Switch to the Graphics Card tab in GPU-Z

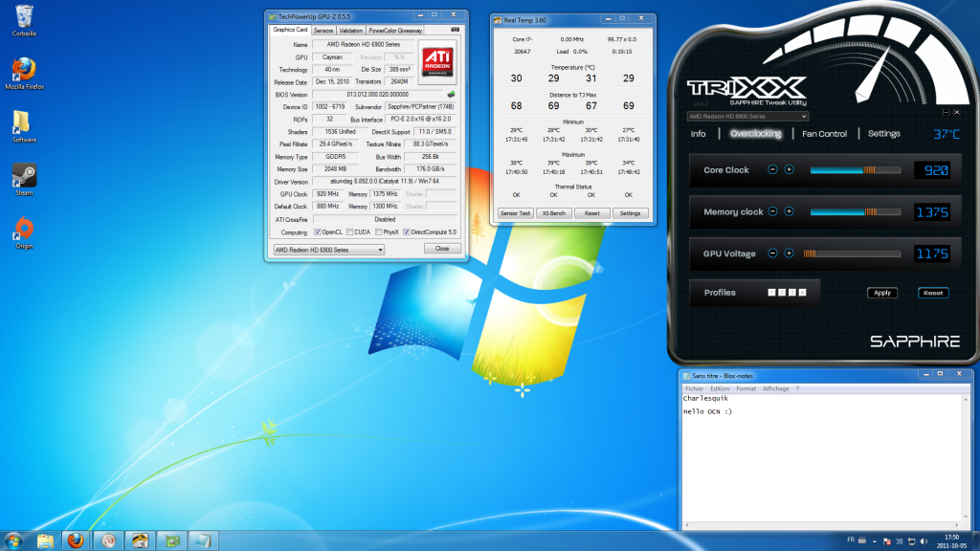click(x=290, y=30)
